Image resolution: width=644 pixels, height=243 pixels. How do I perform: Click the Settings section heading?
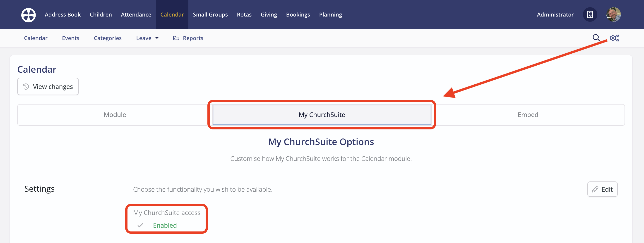tap(39, 189)
